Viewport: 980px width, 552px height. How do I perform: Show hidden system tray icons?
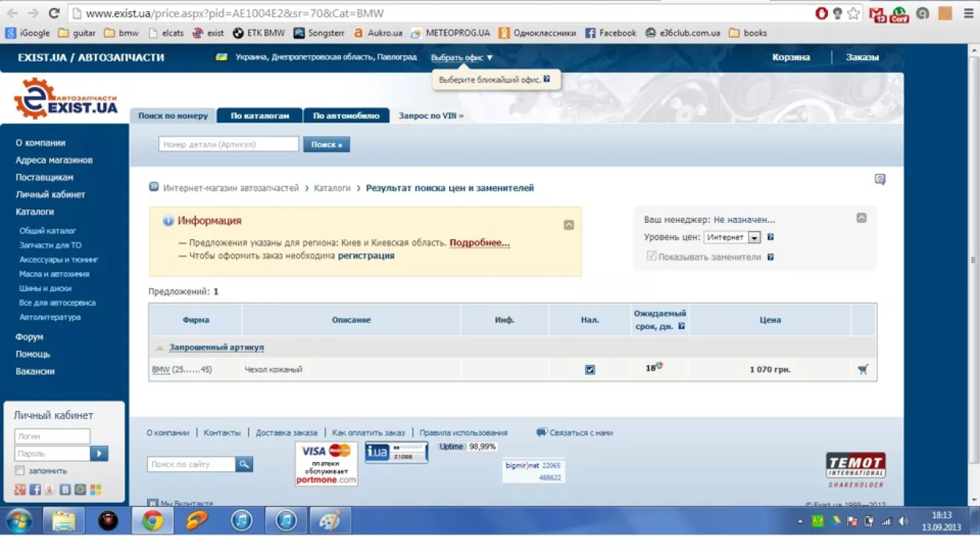800,522
